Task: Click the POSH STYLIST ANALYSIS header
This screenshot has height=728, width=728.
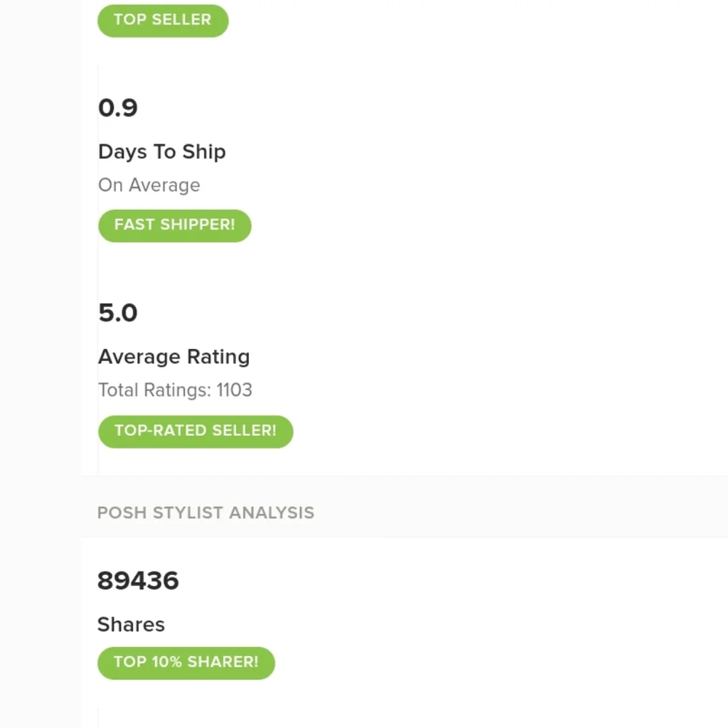Action: (x=206, y=513)
